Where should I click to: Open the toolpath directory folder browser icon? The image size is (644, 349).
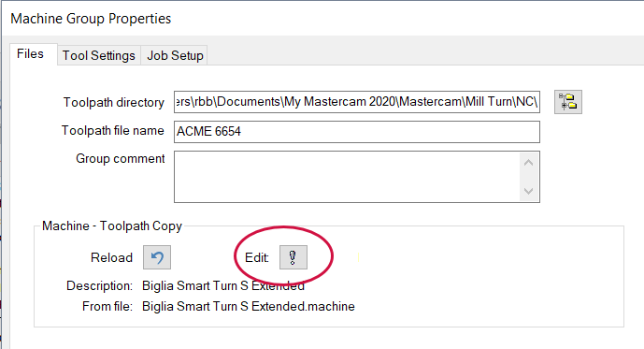click(568, 102)
